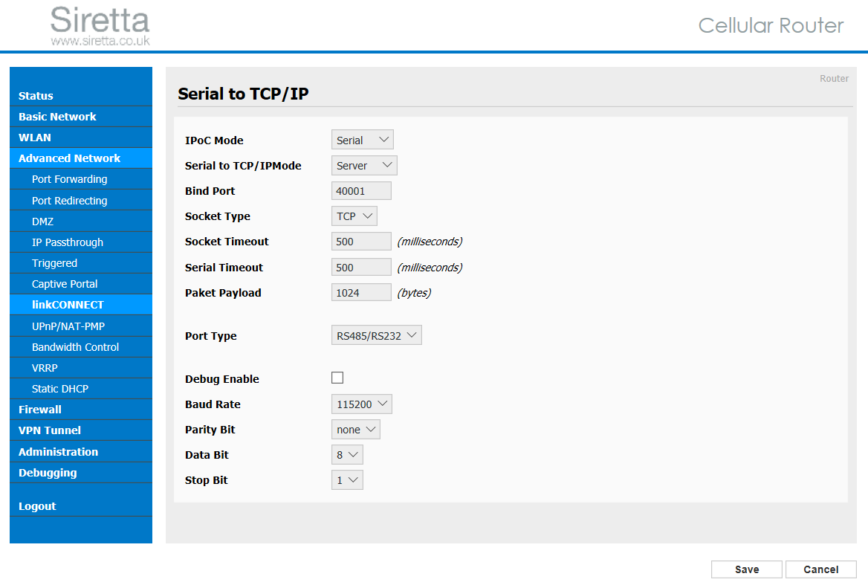
Task: Open the Basic Network menu
Action: (81, 117)
